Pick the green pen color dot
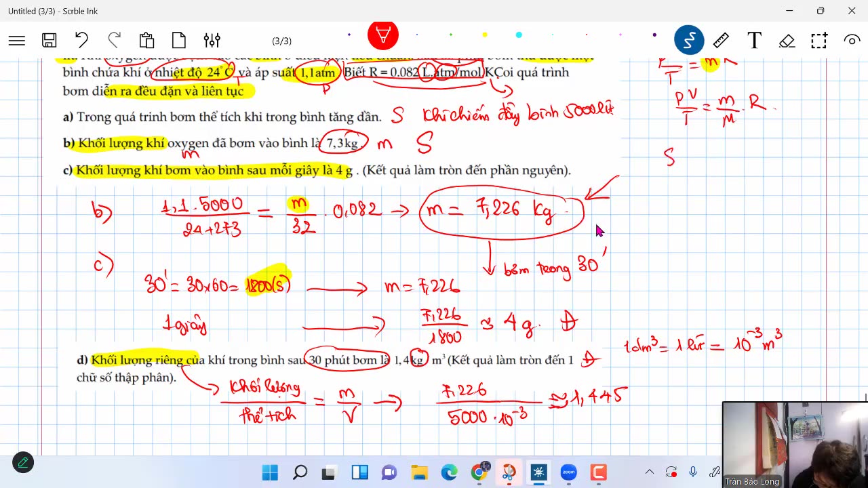 coord(451,35)
